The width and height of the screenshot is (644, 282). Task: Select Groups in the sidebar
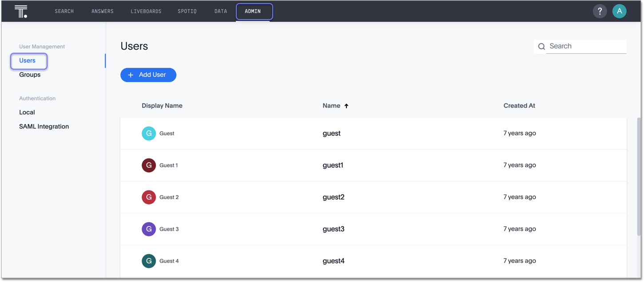point(29,74)
